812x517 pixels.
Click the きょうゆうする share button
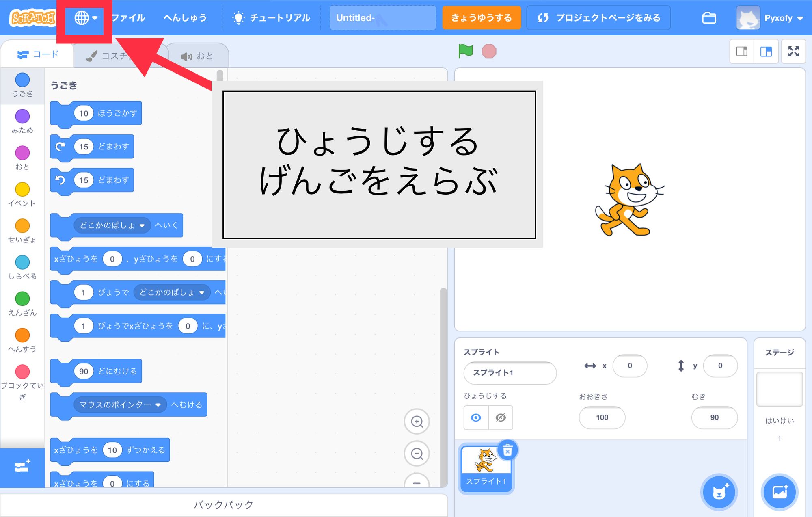[x=482, y=17]
